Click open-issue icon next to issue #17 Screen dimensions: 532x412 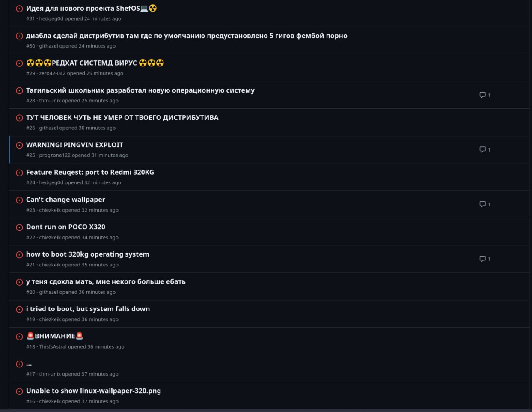(x=19, y=364)
